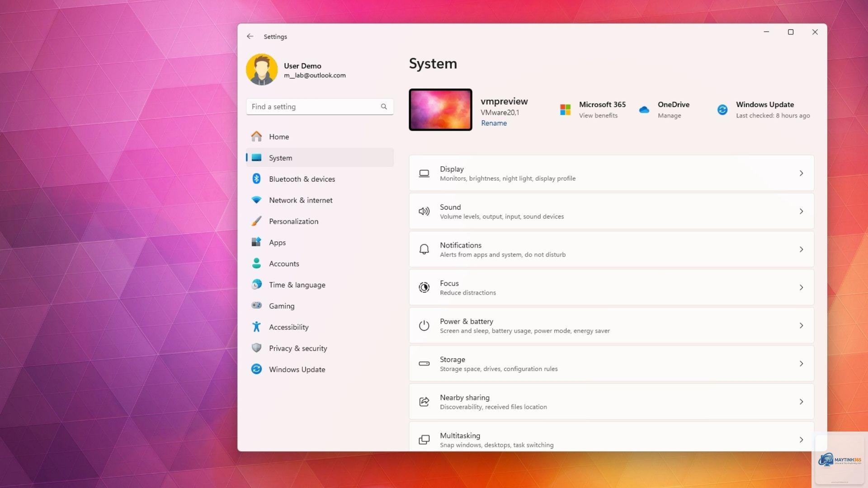Open Notifications row chevron arrow
Image resolution: width=868 pixels, height=488 pixels.
click(801, 249)
